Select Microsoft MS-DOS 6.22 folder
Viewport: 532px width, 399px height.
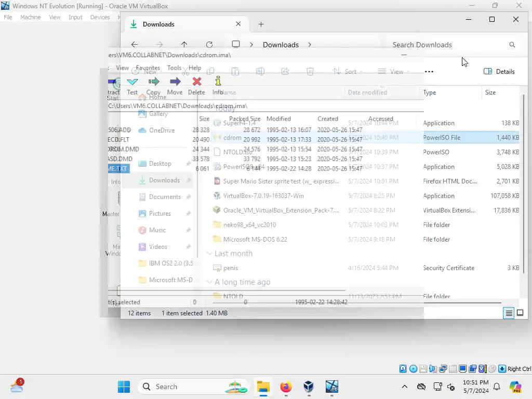[255, 240]
